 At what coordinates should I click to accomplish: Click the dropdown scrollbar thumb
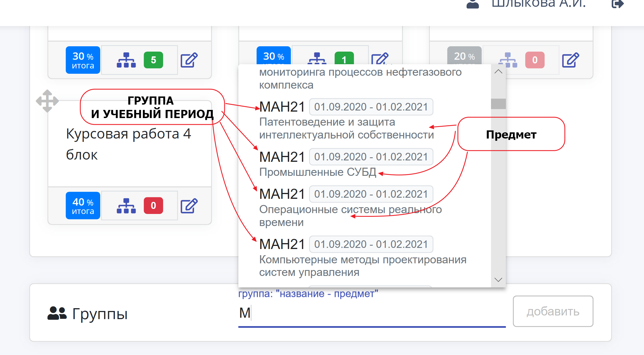(x=498, y=104)
